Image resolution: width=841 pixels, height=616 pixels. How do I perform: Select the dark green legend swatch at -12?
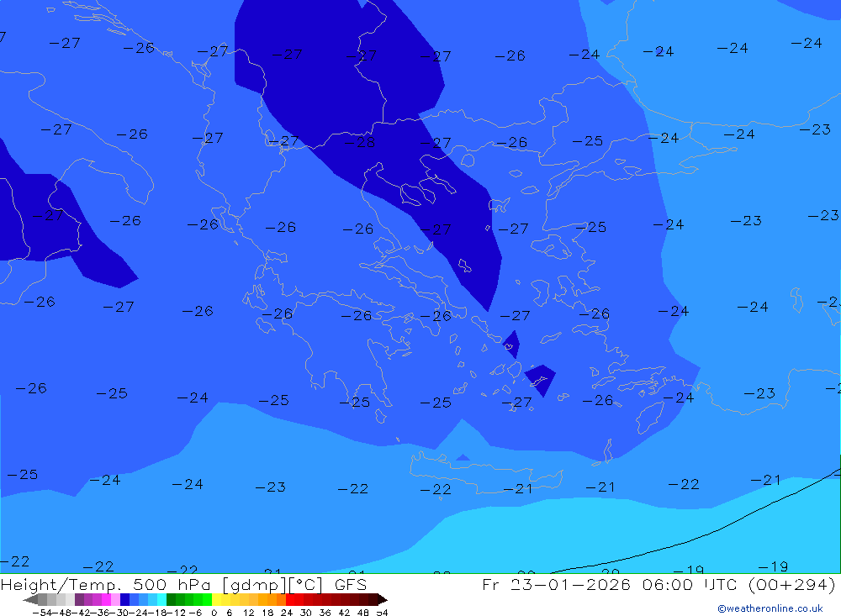pyautogui.click(x=171, y=599)
